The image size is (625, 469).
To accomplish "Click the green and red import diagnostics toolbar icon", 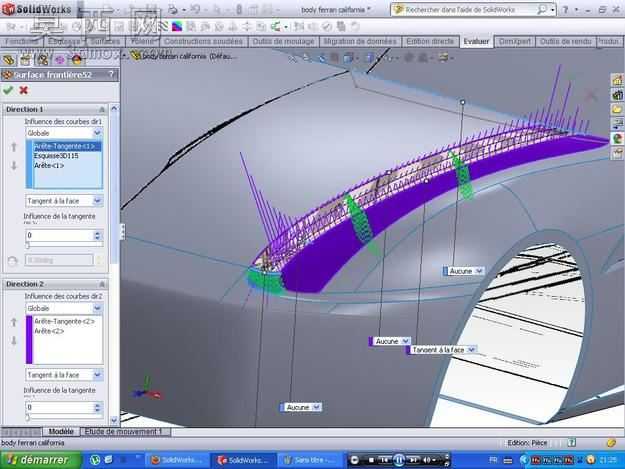I will click(275, 27).
